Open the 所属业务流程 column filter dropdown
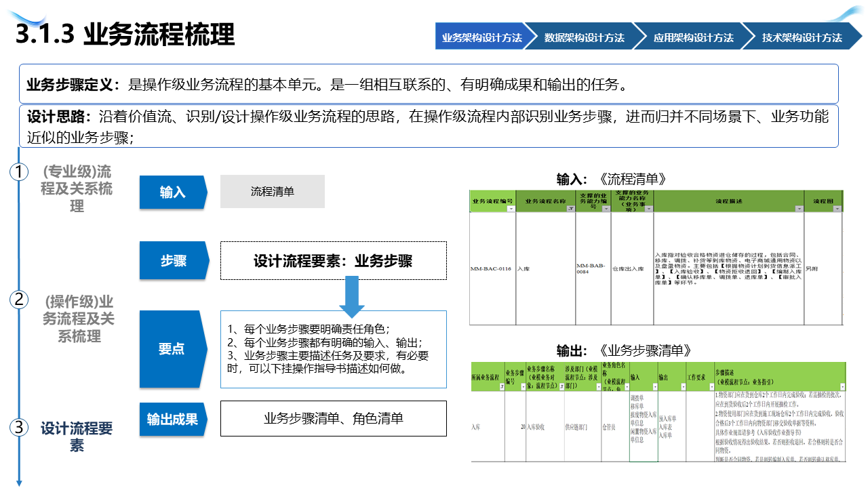868x488 pixels. point(502,387)
